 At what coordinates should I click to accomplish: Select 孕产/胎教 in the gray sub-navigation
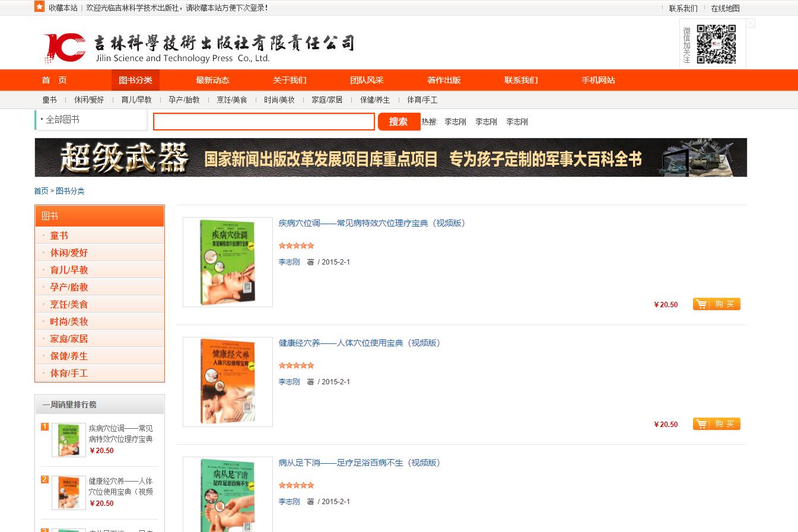coord(184,100)
